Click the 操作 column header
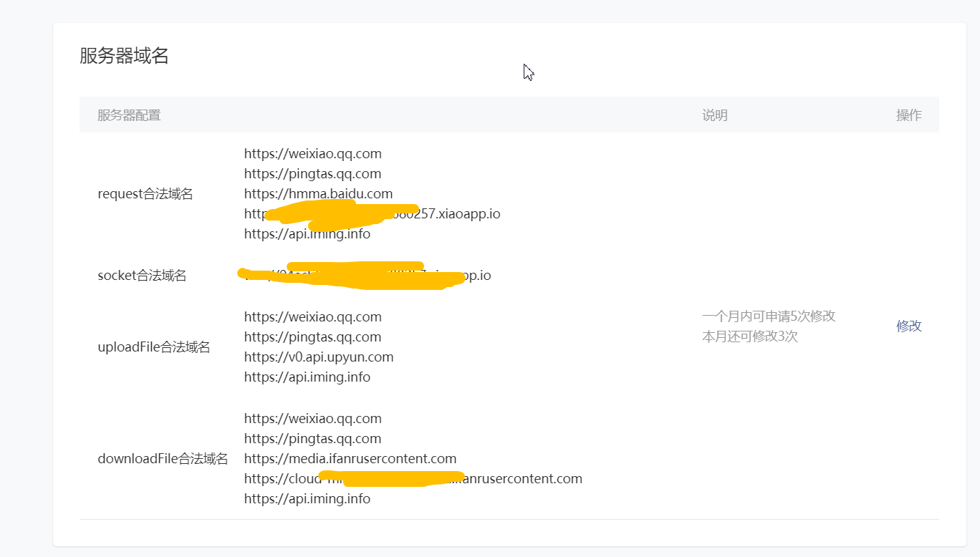The height and width of the screenshot is (557, 980). [x=908, y=115]
